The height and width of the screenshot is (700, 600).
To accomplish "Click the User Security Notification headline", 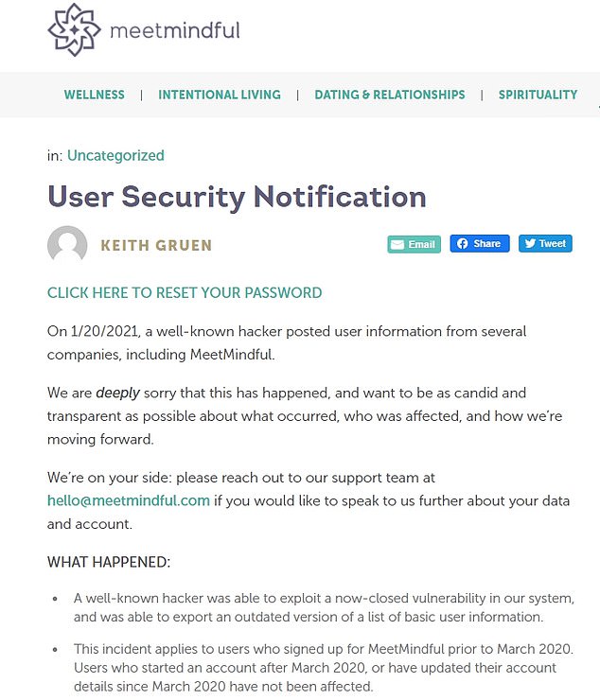I will tap(237, 197).
